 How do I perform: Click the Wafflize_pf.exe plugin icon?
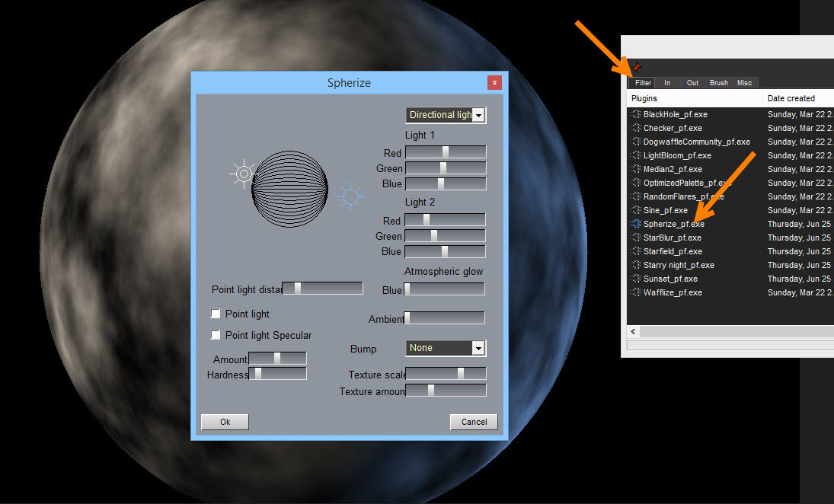click(x=635, y=292)
